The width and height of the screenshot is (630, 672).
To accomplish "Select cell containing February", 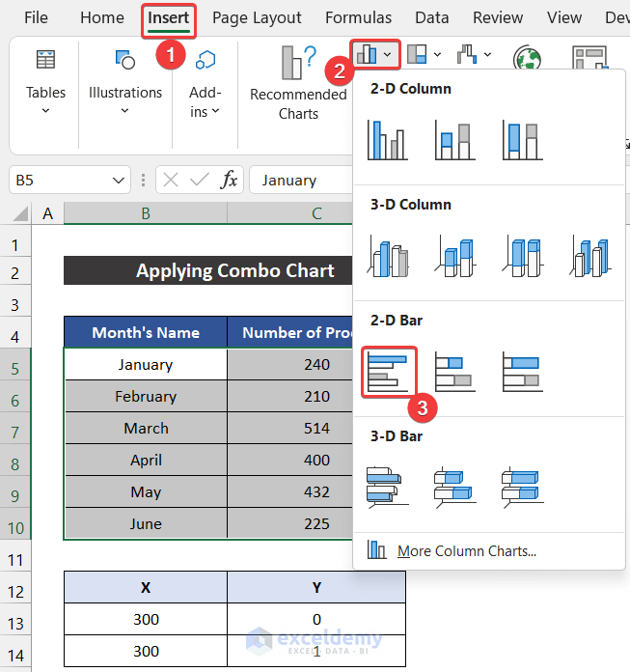I will click(x=146, y=396).
